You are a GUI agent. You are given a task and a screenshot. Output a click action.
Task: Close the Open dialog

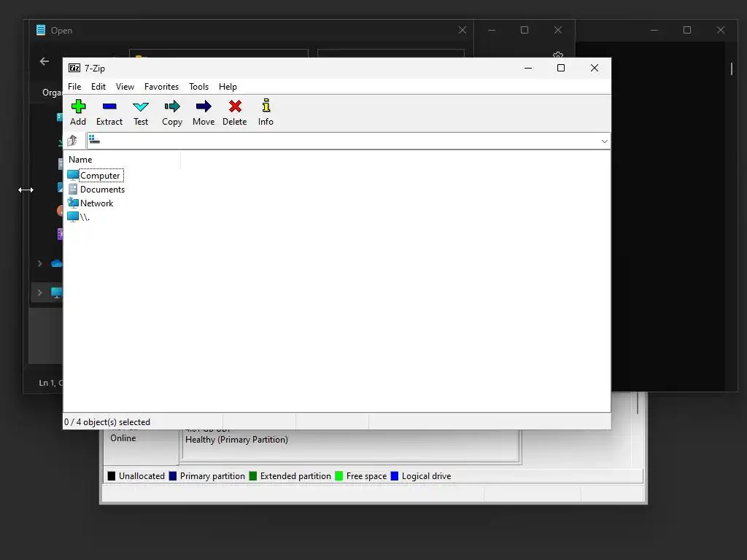pos(462,30)
